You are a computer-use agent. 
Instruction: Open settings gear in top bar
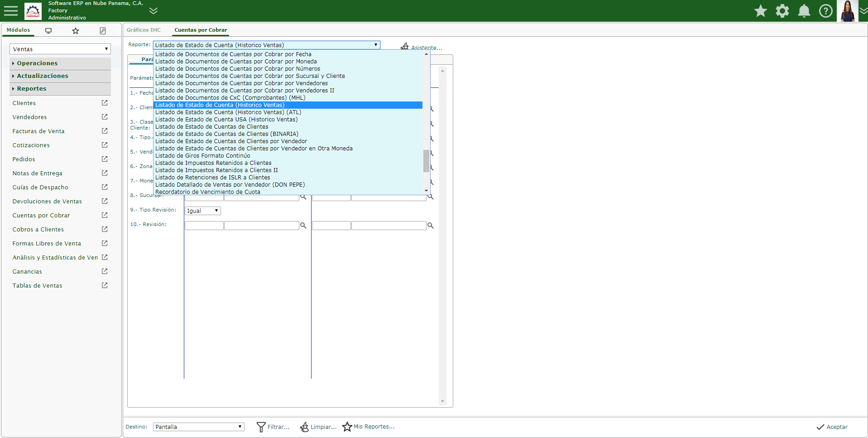point(782,11)
